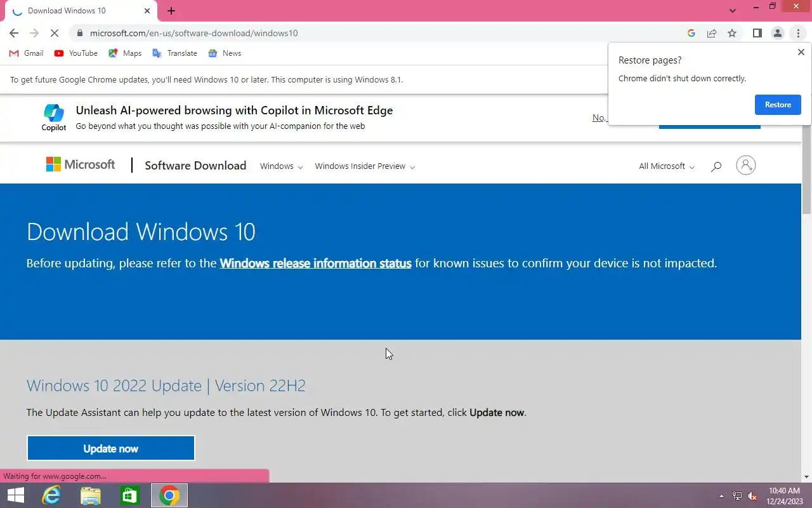This screenshot has width=812, height=508.
Task: Open the Windows Start button
Action: pyautogui.click(x=15, y=495)
